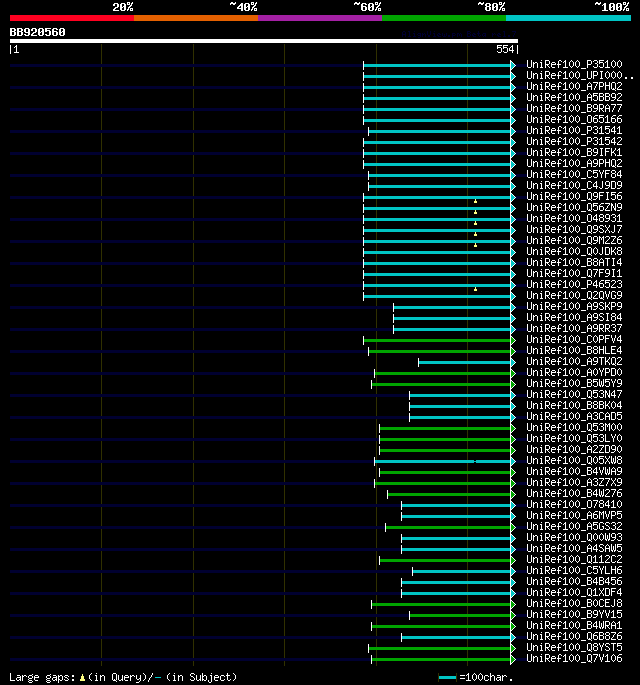Select the BB920560 query name

(38, 32)
